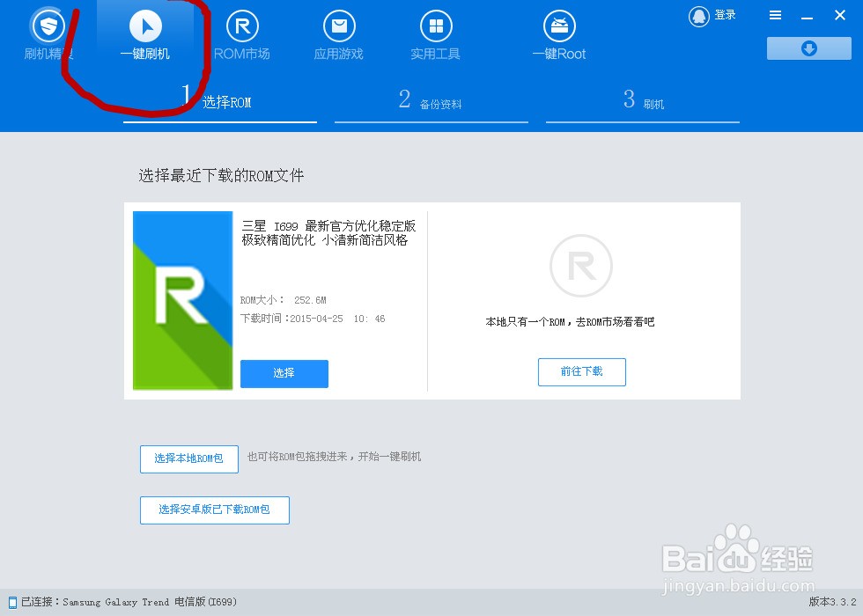Click the 登录 login link
This screenshot has width=863, height=616.
[x=725, y=16]
